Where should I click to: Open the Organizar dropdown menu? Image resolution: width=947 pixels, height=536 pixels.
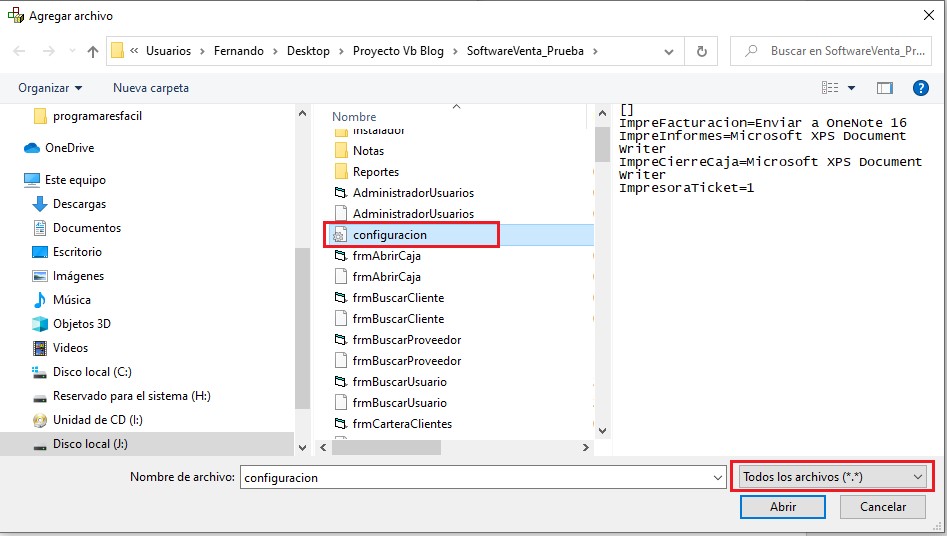pos(50,88)
